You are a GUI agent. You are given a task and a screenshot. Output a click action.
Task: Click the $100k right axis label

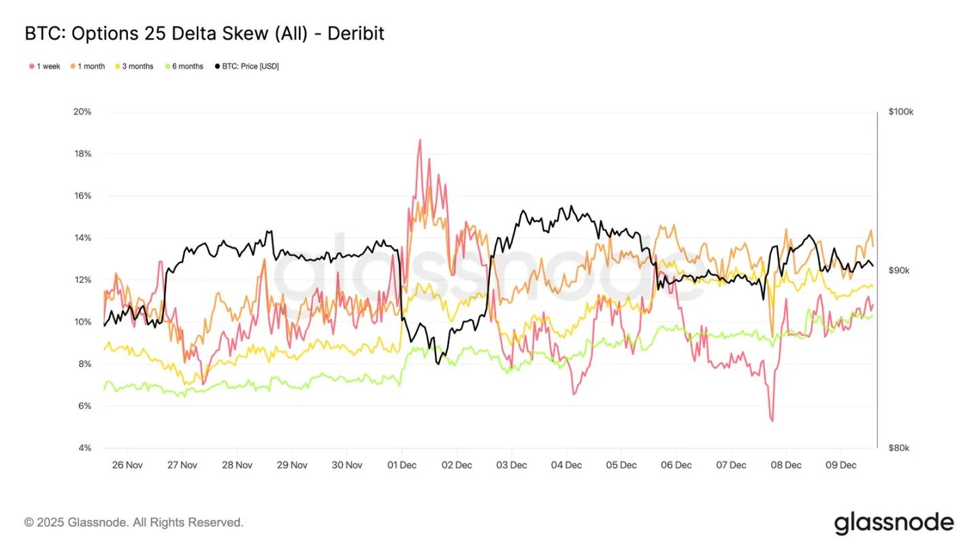pyautogui.click(x=901, y=112)
